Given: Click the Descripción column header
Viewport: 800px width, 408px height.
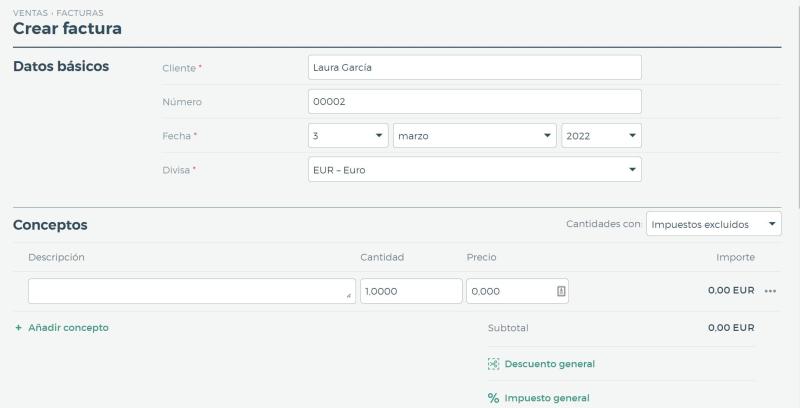Looking at the screenshot, I should coord(56,257).
